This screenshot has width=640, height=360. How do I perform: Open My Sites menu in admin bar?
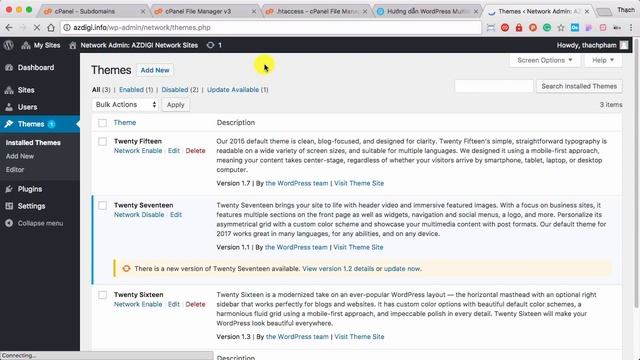41,45
